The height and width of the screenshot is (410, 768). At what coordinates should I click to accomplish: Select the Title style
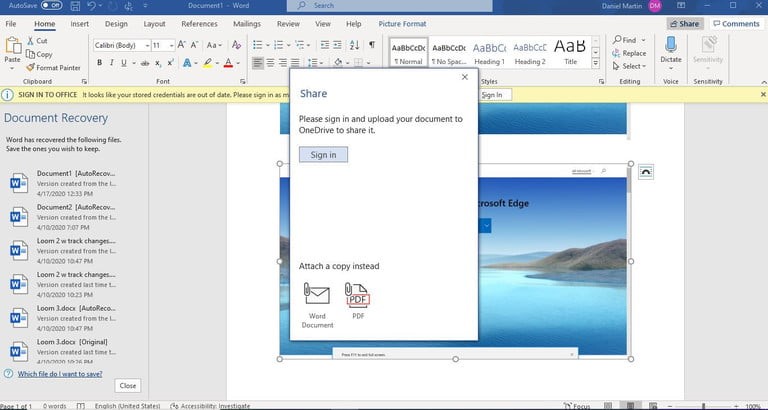pos(570,52)
